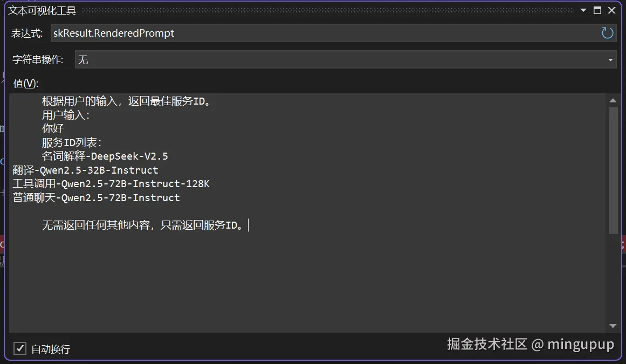Click the line 普通聊天-Qwen2.5-72B-Instruct
This screenshot has height=364, width=626.
(96, 197)
